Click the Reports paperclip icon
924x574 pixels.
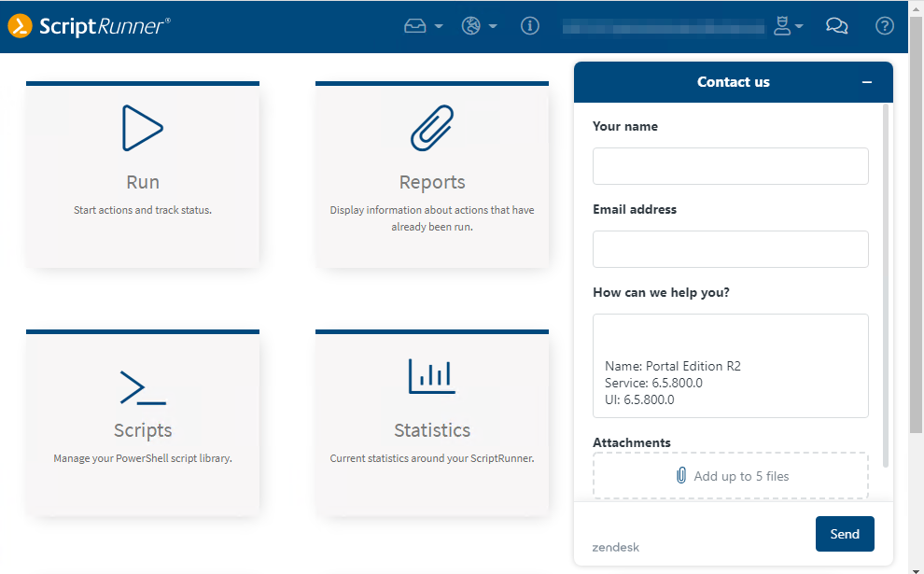432,128
